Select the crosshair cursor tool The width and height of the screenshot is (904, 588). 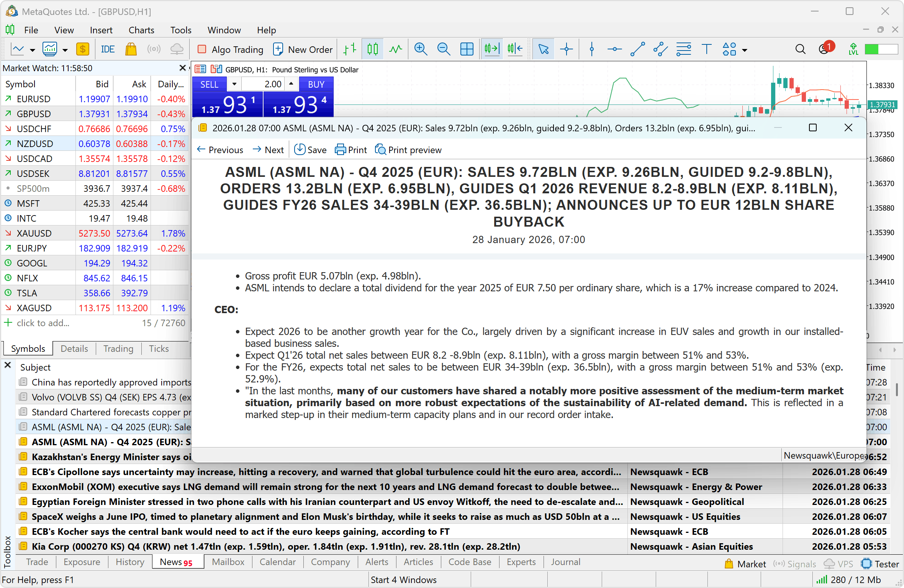[566, 49]
